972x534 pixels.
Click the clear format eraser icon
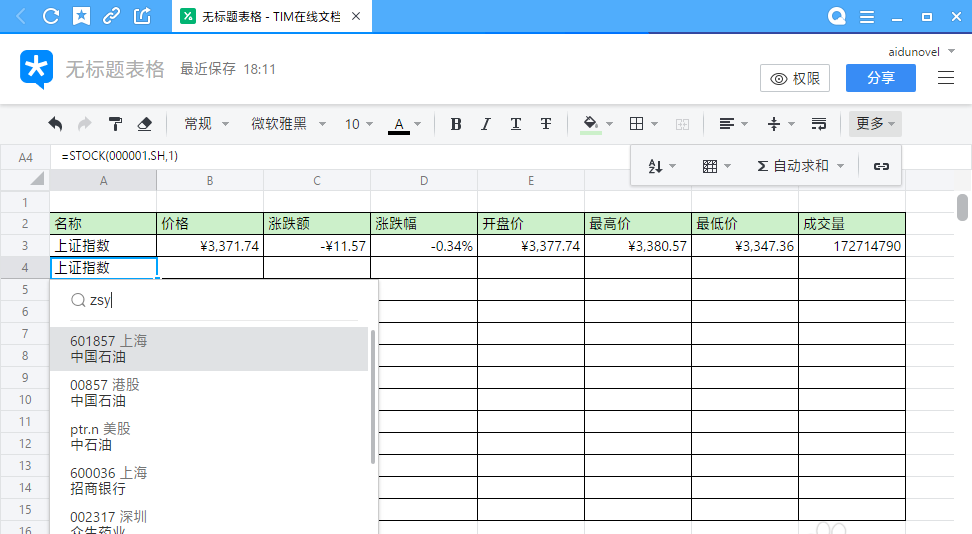(144, 124)
